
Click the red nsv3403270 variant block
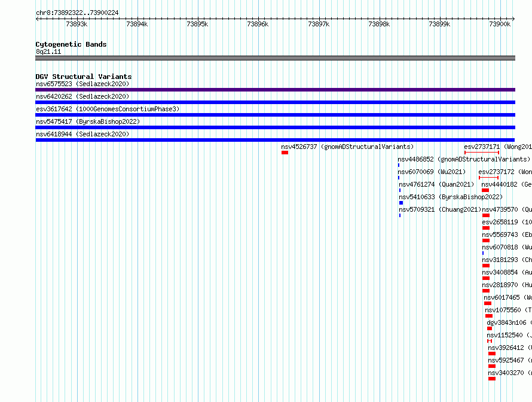click(491, 379)
